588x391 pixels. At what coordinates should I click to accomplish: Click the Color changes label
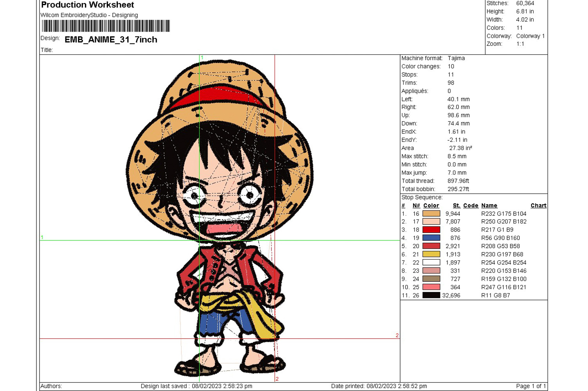pos(421,66)
